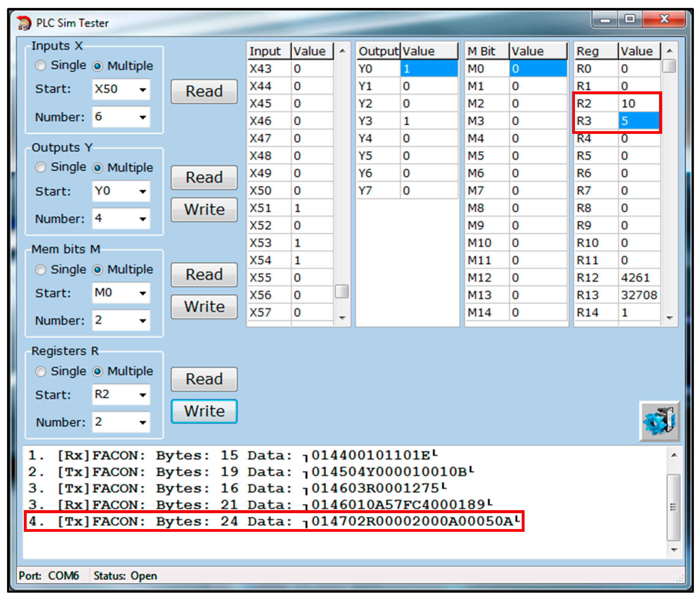Click the Reg table scroll up arrow
Viewport: 700px width, 600px height.
coord(669,51)
